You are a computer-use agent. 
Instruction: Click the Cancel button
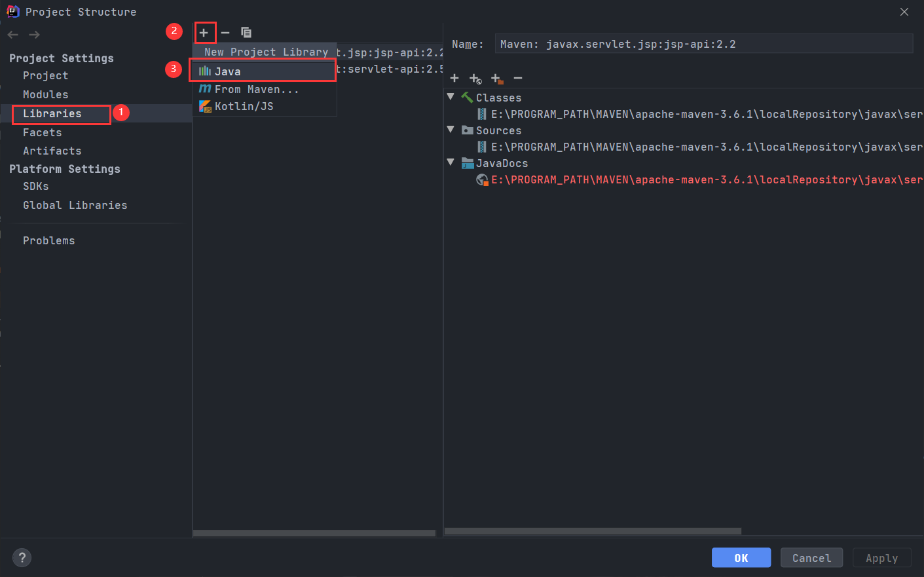point(811,558)
